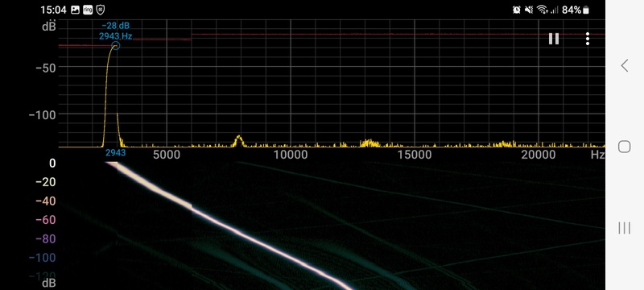The image size is (644, 290).
Task: Open the three-dot overflow menu
Action: click(x=588, y=39)
